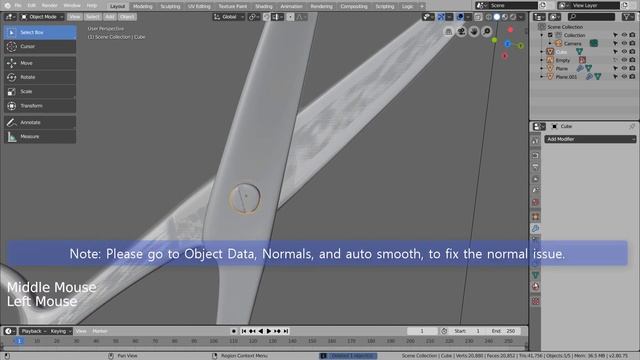Switch to the Shading workspace tab

click(x=264, y=6)
